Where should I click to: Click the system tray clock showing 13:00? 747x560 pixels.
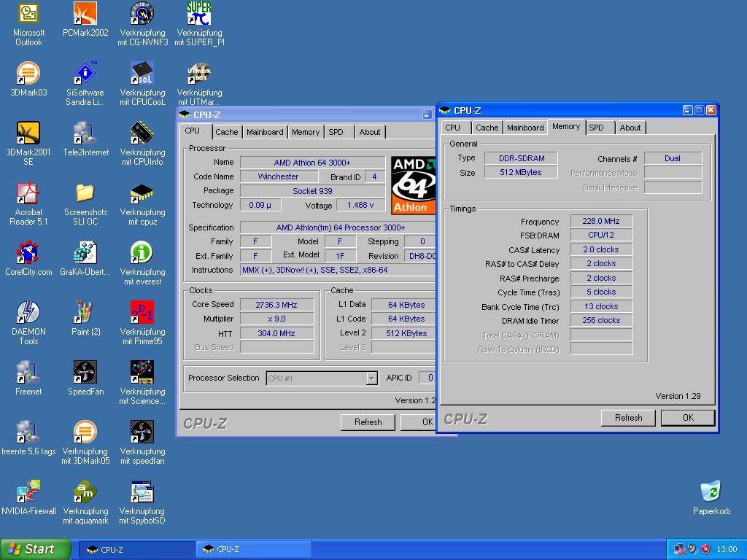pyautogui.click(x=727, y=549)
